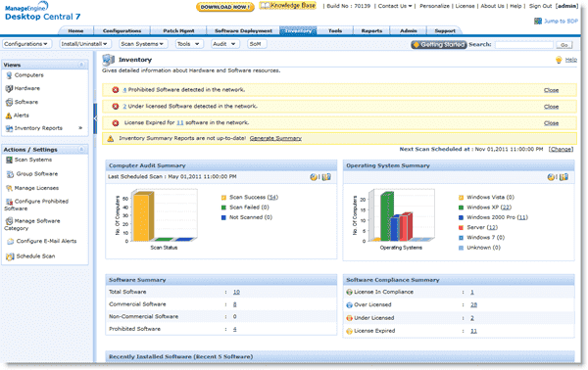Open the Windows 2000 Pro (11) count link
This screenshot has width=588, height=370.
[522, 217]
